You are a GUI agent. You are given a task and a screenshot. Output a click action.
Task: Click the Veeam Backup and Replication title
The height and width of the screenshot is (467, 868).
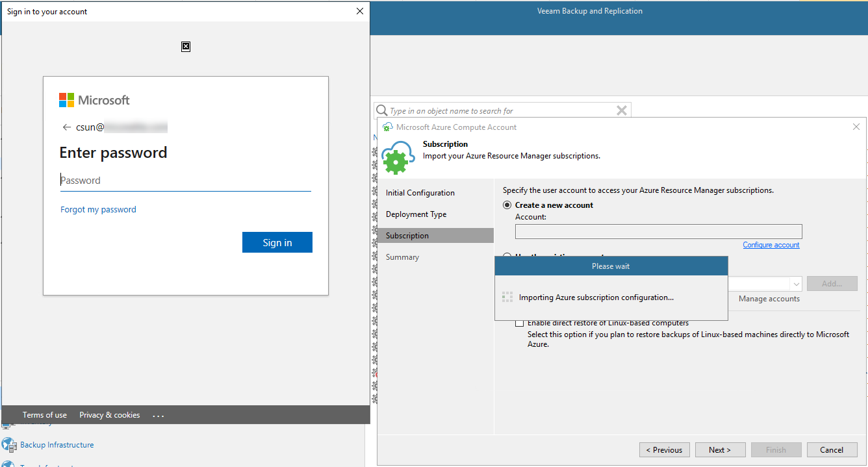pyautogui.click(x=590, y=11)
